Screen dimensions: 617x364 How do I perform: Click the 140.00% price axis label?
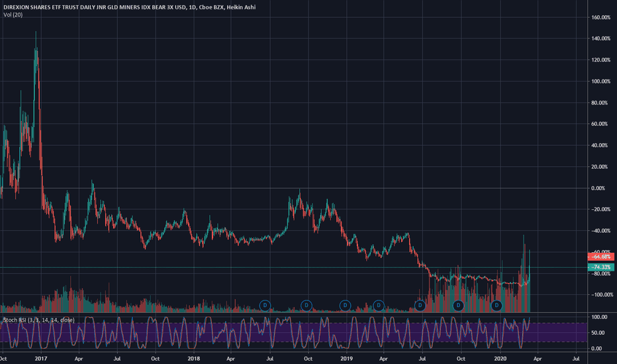pos(601,38)
